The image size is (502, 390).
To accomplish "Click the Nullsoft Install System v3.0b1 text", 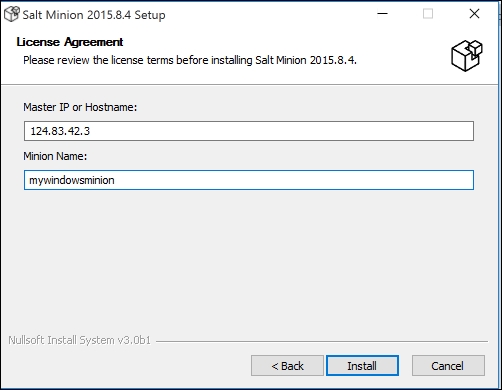I will coord(79,340).
